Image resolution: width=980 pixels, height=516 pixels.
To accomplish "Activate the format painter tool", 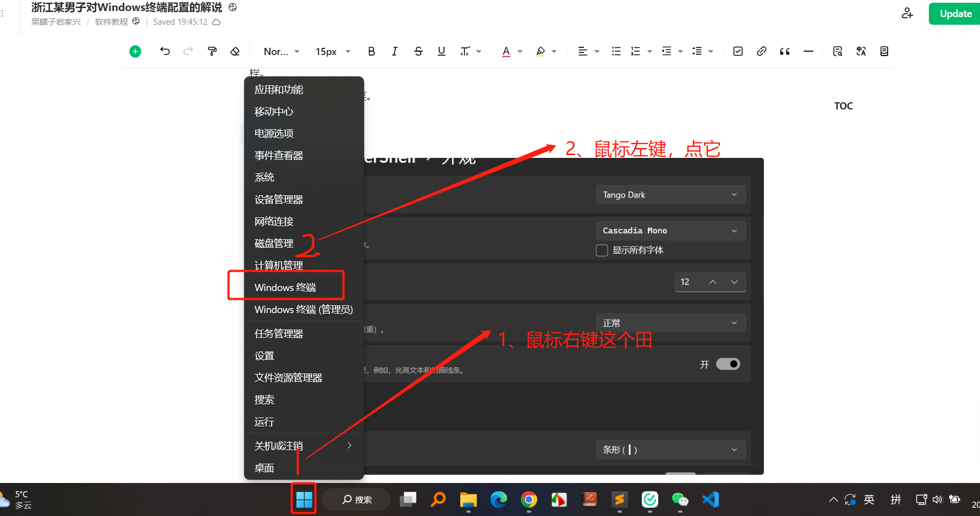I will 212,51.
